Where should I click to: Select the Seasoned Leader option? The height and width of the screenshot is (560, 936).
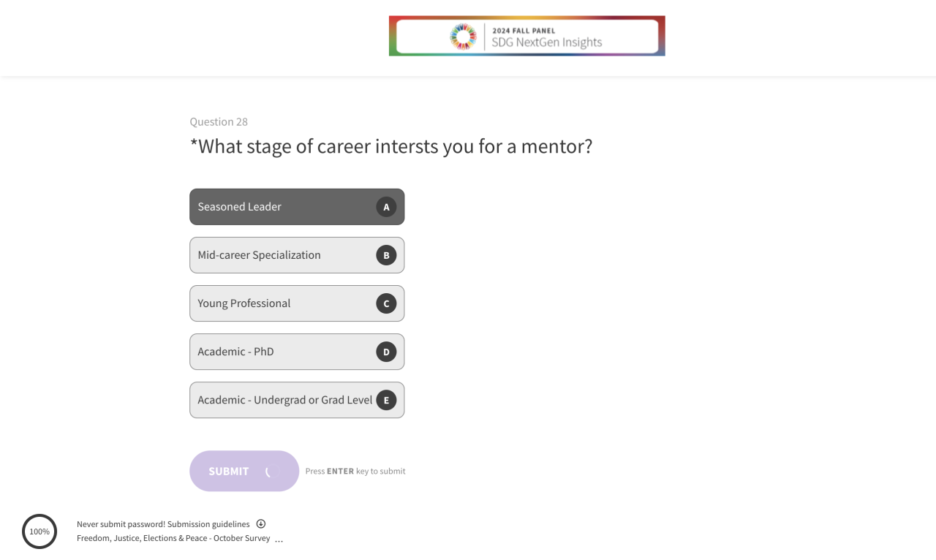pyautogui.click(x=278, y=207)
